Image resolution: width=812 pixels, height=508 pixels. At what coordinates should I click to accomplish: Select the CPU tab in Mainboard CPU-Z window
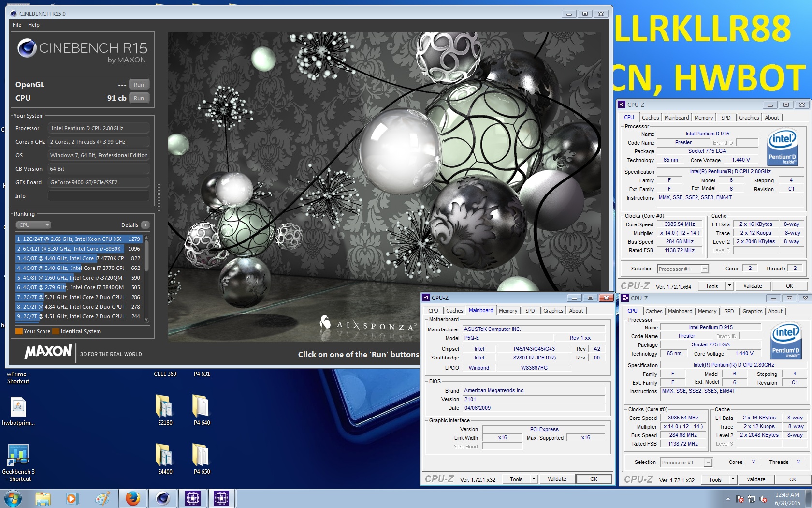pos(433,311)
